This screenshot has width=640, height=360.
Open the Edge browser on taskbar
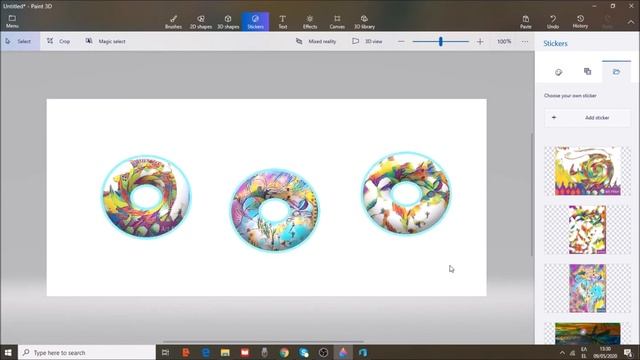pos(205,352)
